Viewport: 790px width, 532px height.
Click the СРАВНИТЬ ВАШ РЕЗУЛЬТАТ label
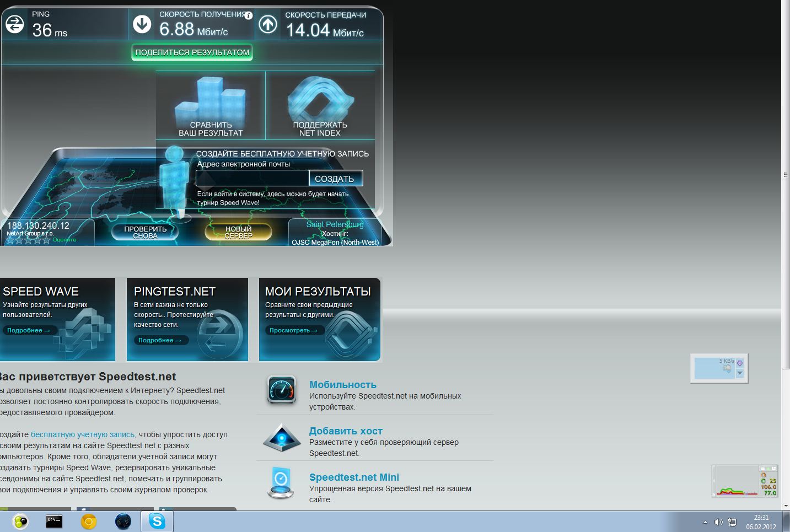click(x=211, y=129)
